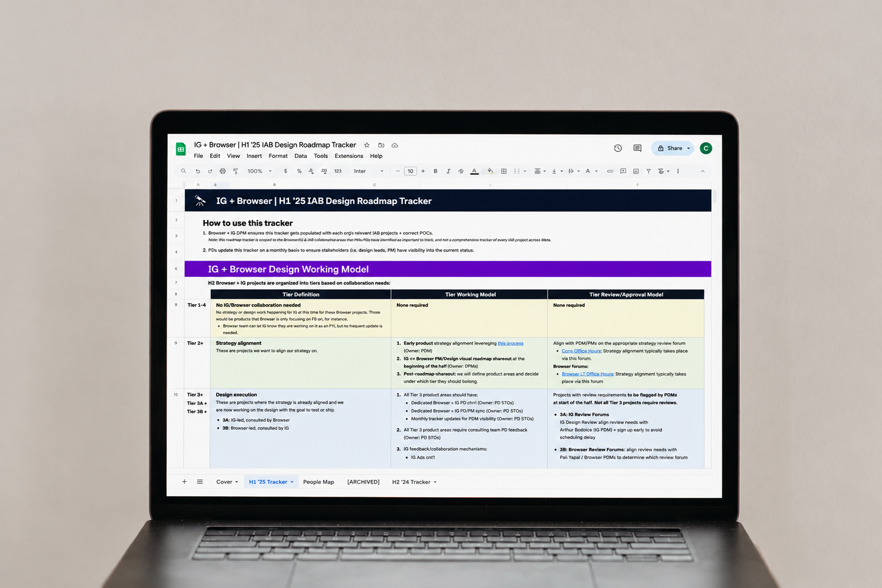Activate the paint format tool
This screenshot has height=588, width=882.
(236, 171)
